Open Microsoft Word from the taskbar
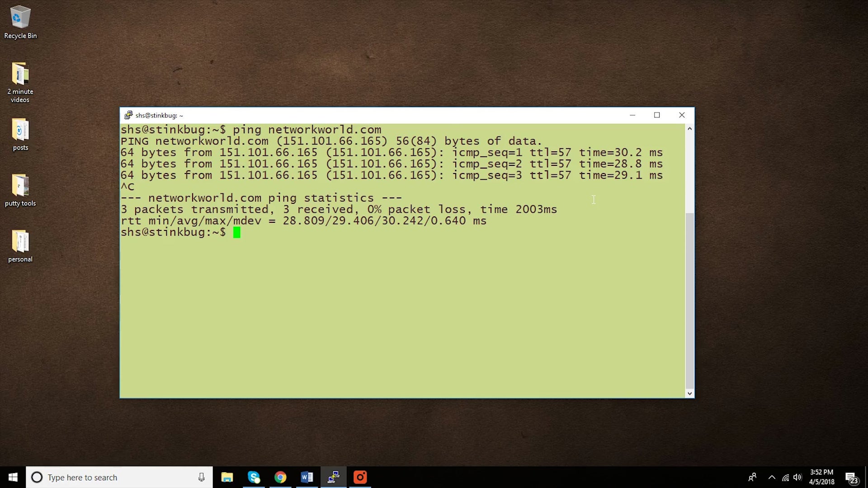This screenshot has height=488, width=868. click(307, 477)
